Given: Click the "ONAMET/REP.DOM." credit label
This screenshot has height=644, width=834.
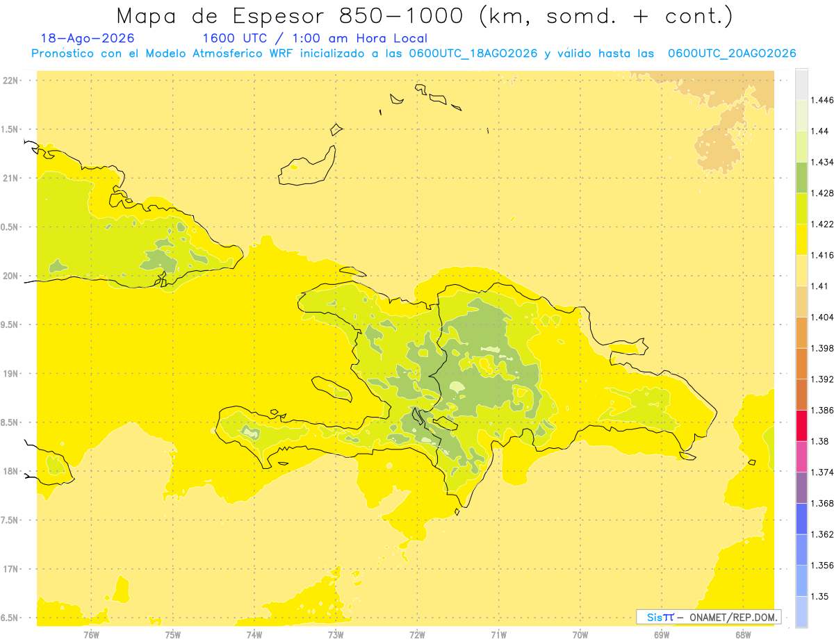Looking at the screenshot, I should click(733, 617).
